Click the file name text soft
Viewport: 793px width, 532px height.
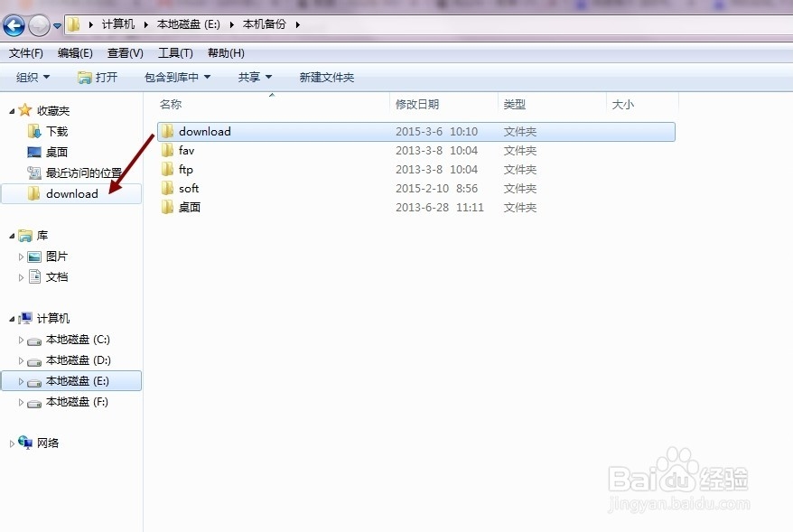coord(189,188)
